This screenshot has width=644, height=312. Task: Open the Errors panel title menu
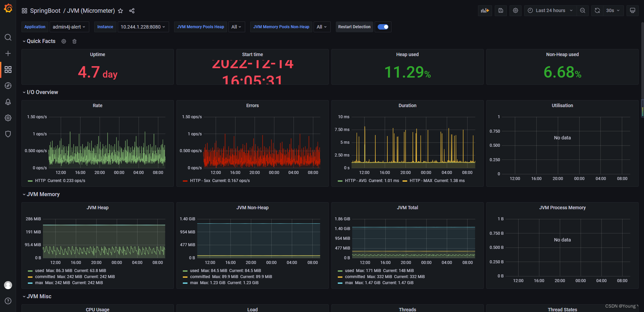[253, 105]
